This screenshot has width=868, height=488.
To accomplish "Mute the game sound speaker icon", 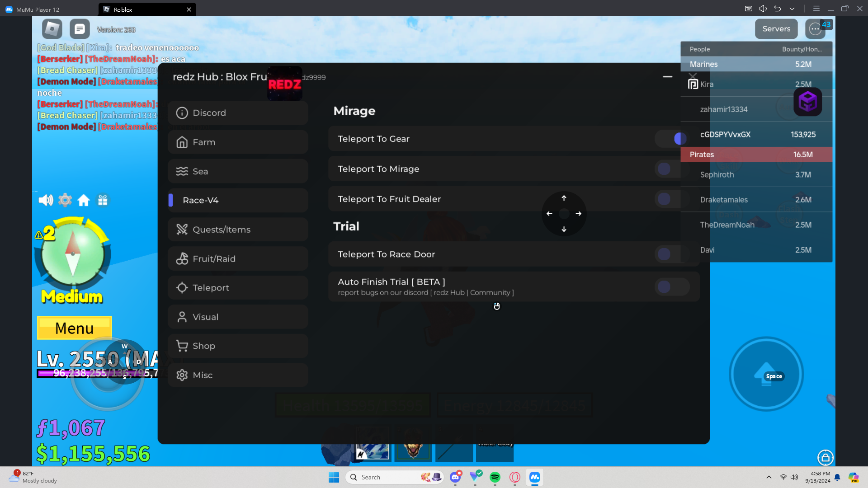I will pos(46,200).
